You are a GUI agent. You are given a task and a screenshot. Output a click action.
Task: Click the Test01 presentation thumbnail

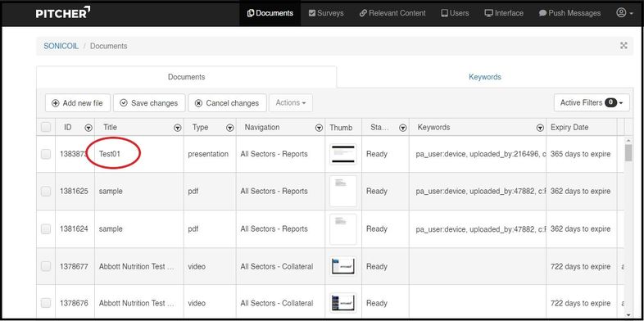(x=343, y=154)
